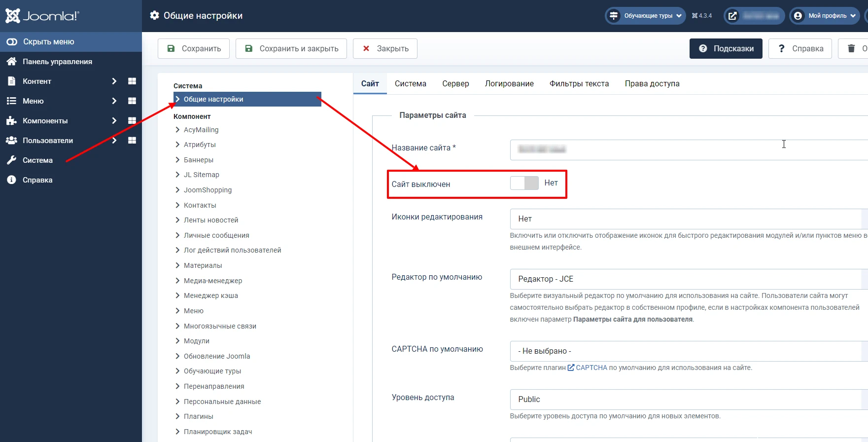The height and width of the screenshot is (442, 868).
Task: Open AcyMailing component settings
Action: pyautogui.click(x=201, y=130)
